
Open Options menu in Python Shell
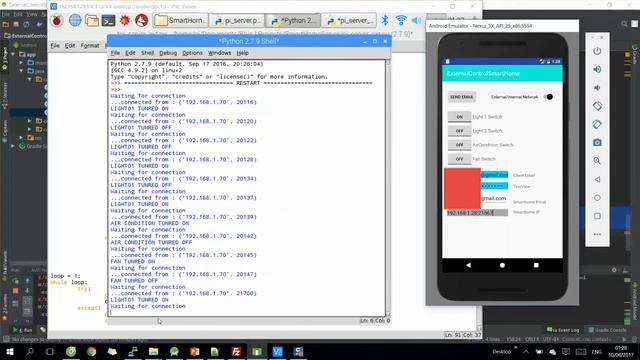[192, 53]
